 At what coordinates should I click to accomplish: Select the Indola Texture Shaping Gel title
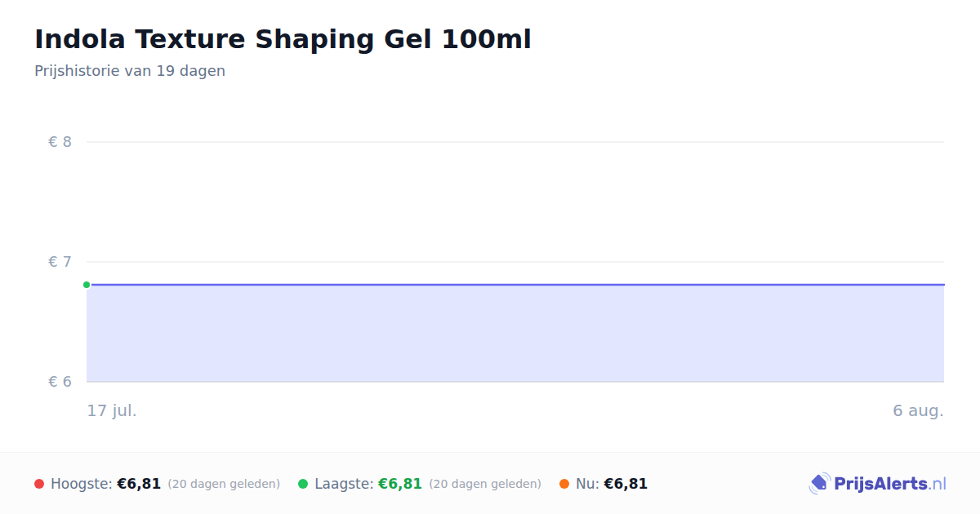coord(283,39)
